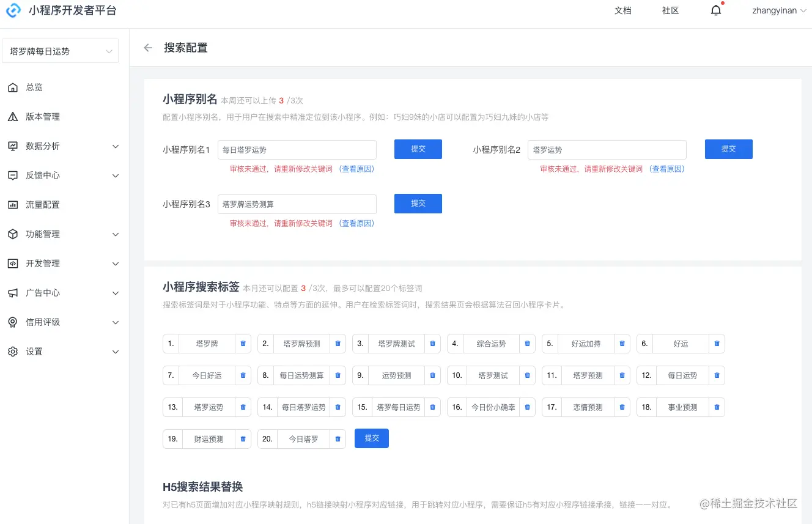Click the 版本管理 triangle icon
Viewport: 812px width, 524px height.
(x=13, y=117)
